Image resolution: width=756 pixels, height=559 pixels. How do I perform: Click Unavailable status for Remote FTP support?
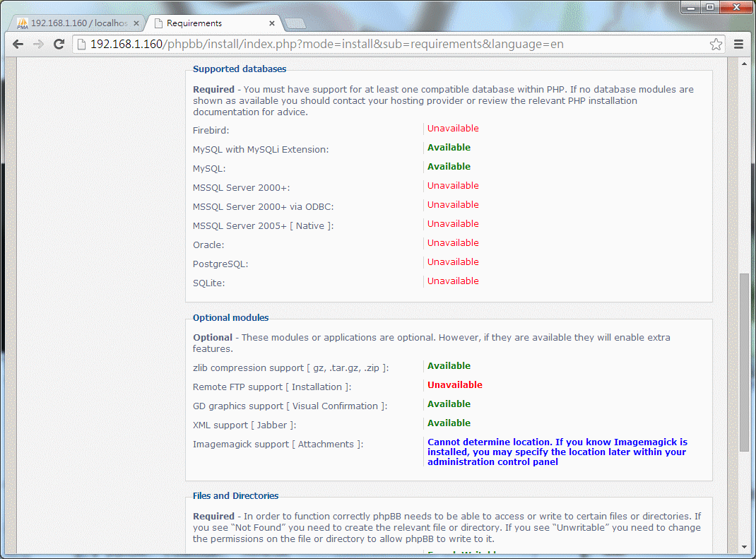[x=455, y=385]
